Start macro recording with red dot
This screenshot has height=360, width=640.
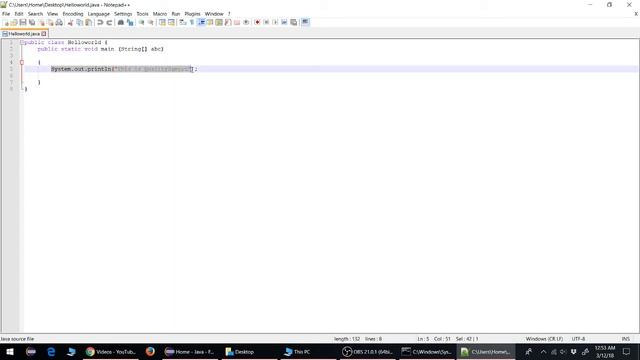[257, 22]
